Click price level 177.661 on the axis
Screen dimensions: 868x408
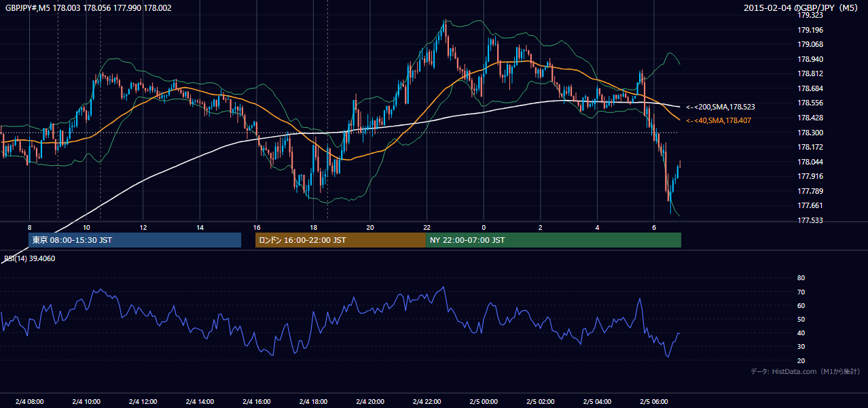tap(810, 205)
